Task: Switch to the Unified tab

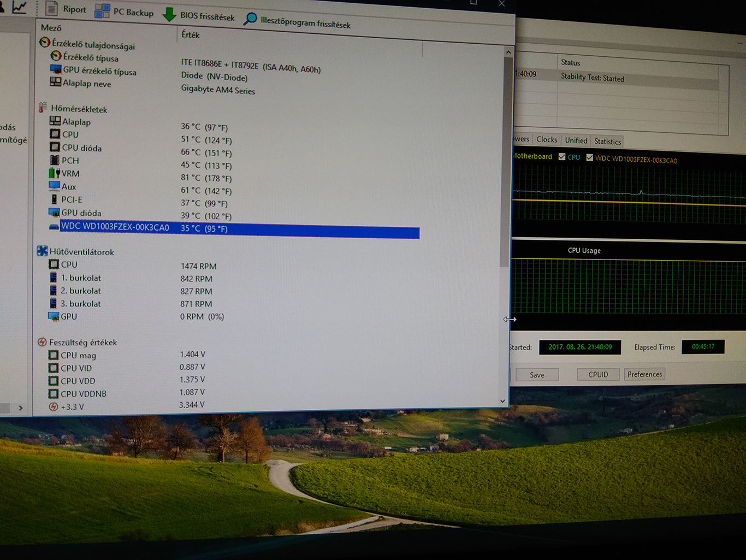Action: (576, 140)
